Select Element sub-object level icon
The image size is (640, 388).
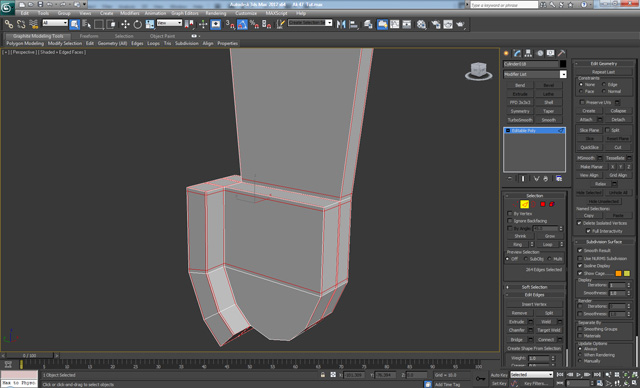552,204
